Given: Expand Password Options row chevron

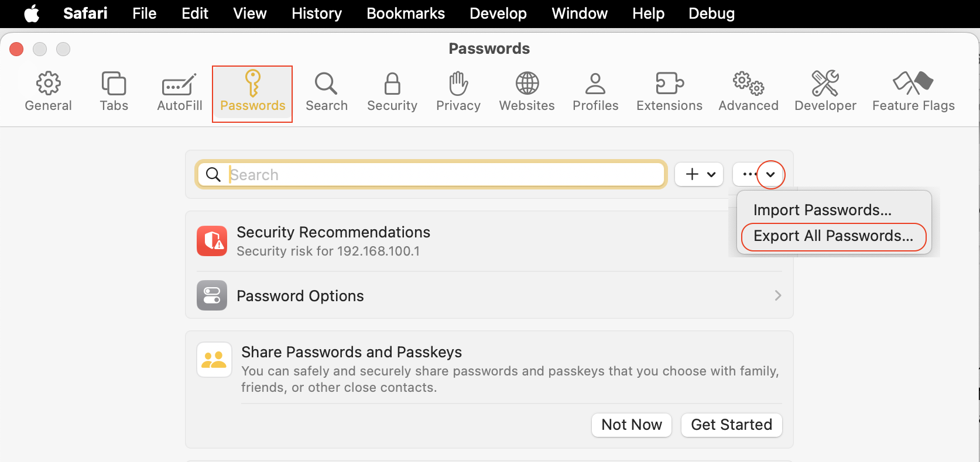Looking at the screenshot, I should pyautogui.click(x=777, y=296).
